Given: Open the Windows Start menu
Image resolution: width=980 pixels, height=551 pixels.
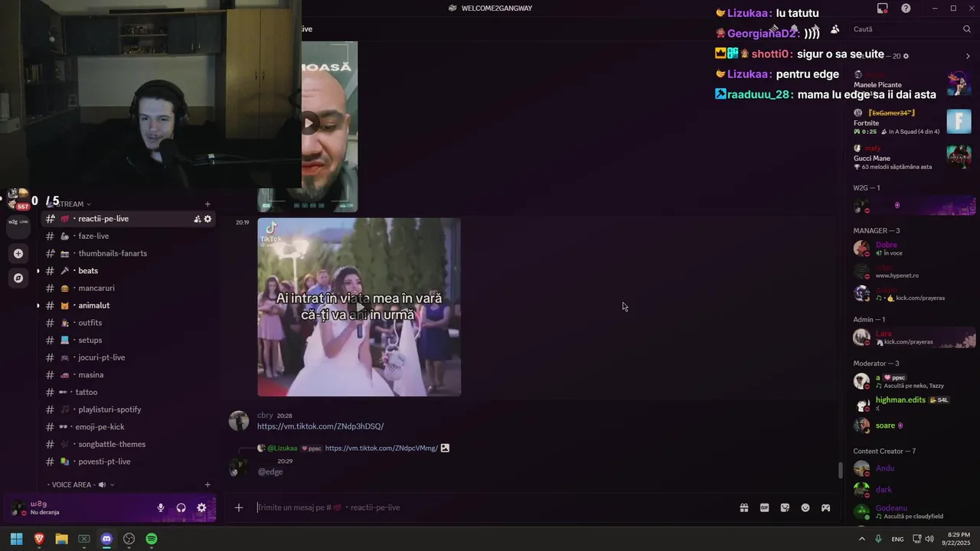Looking at the screenshot, I should (16, 539).
